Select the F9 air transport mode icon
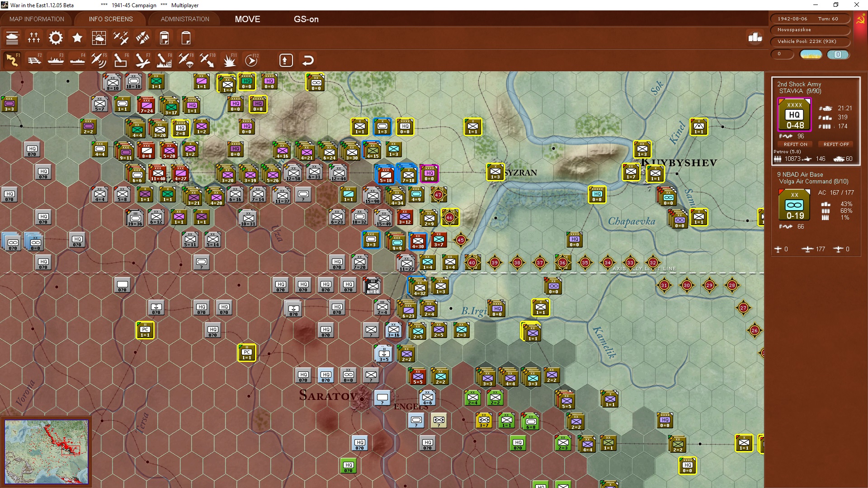The height and width of the screenshot is (488, 868). coord(186,60)
